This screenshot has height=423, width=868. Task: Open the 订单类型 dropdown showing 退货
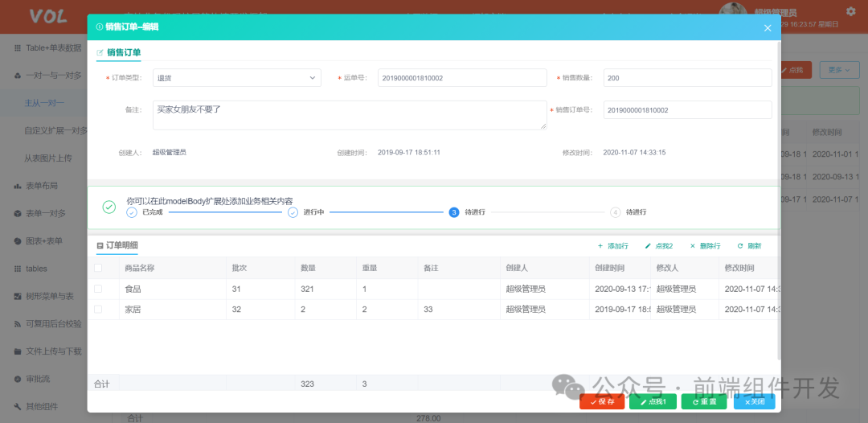(237, 78)
